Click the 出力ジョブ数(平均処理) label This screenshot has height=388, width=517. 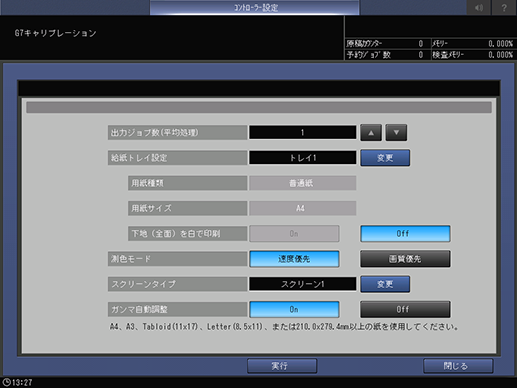(x=177, y=133)
